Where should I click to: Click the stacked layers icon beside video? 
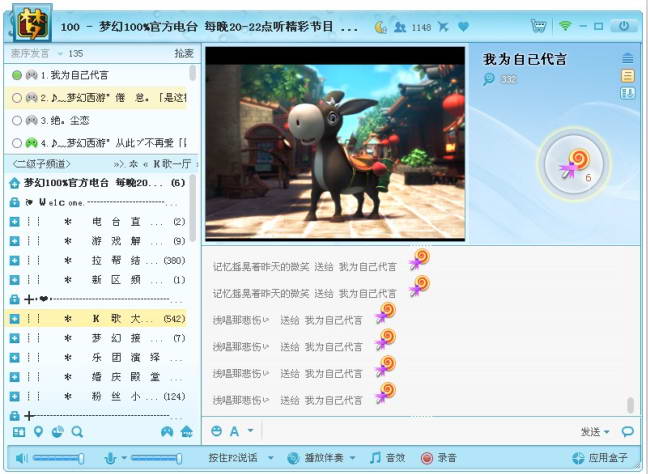click(x=627, y=58)
